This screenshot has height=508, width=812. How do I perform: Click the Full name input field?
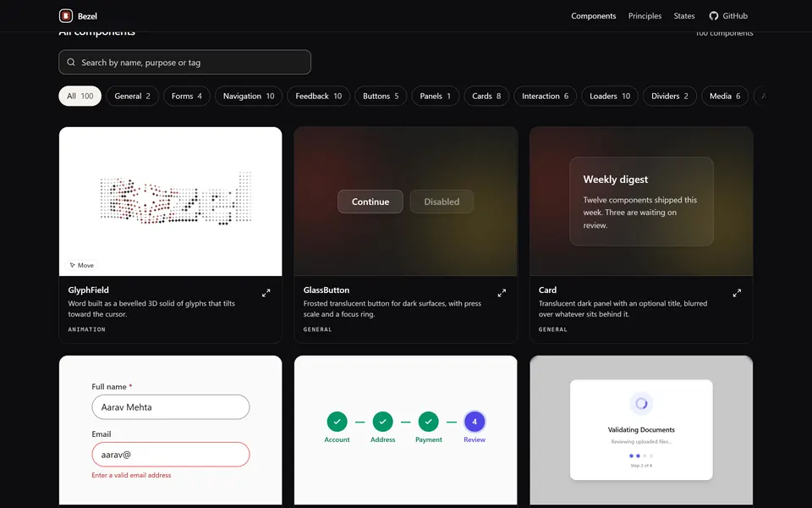(171, 407)
